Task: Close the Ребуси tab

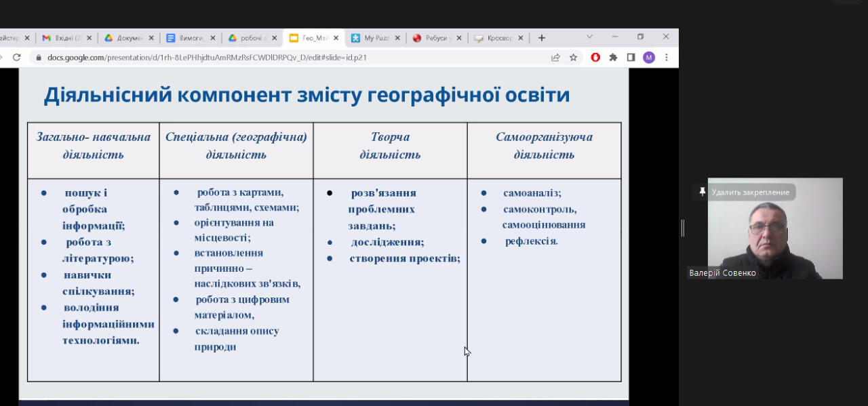Action: coord(459,38)
